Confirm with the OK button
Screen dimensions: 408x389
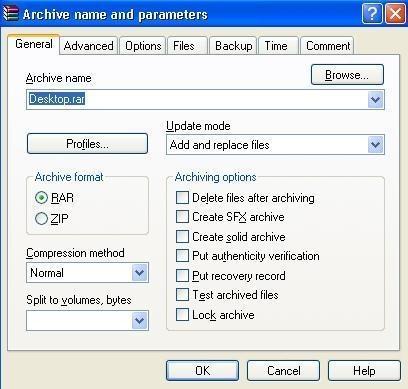click(x=202, y=370)
